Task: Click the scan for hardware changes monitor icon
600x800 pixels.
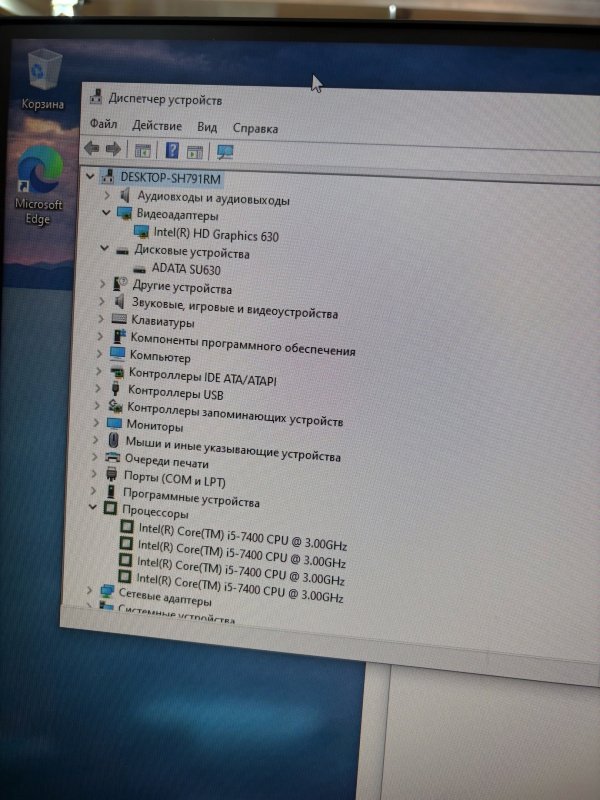Action: coord(224,152)
